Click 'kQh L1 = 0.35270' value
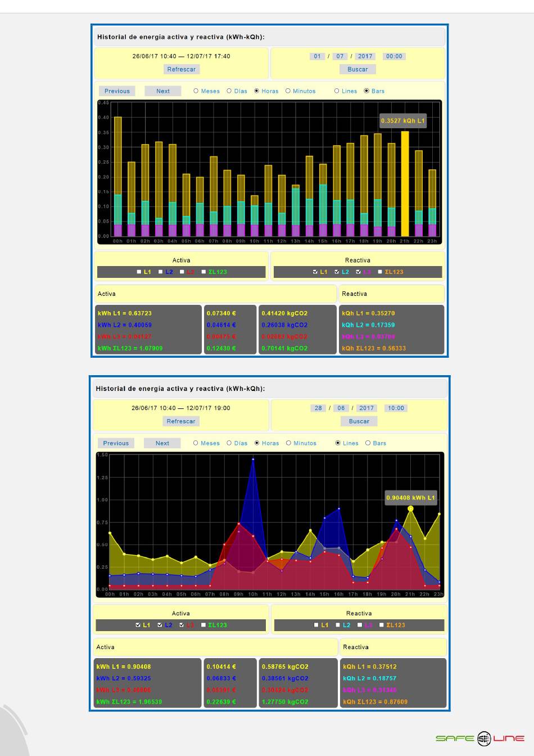 [368, 313]
